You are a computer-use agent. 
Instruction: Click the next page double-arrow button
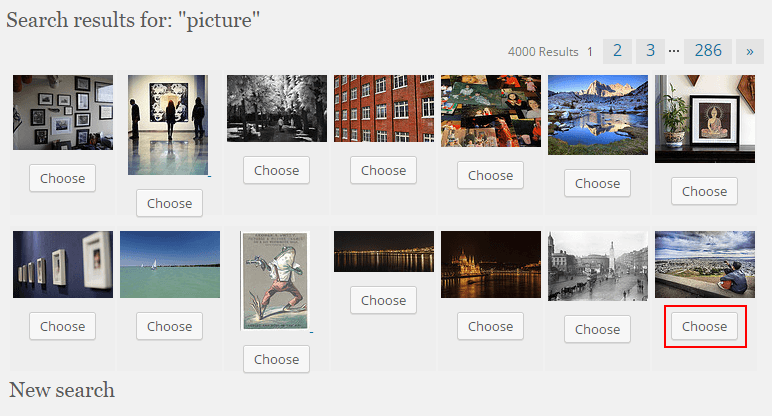coord(749,51)
